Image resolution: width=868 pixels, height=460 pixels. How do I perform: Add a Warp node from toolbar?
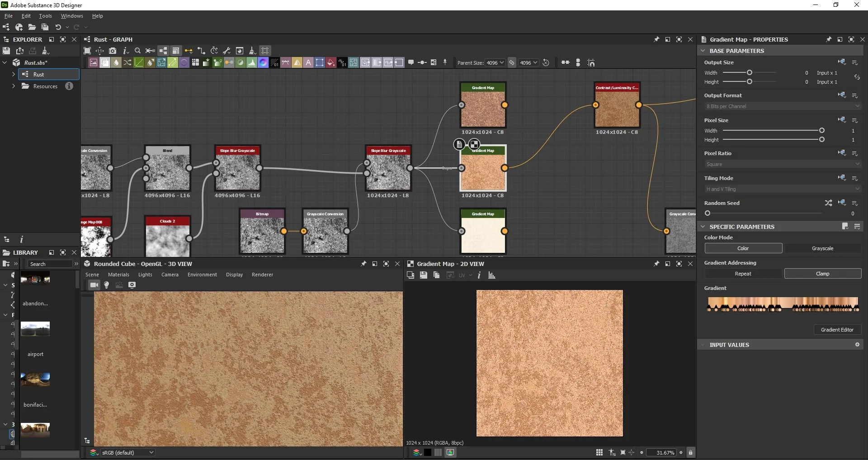click(354, 62)
